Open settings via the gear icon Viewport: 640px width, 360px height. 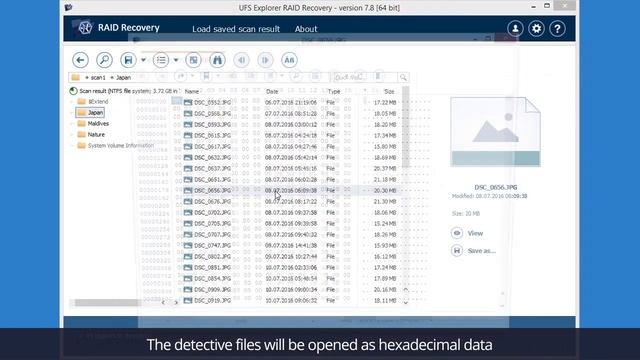536,29
